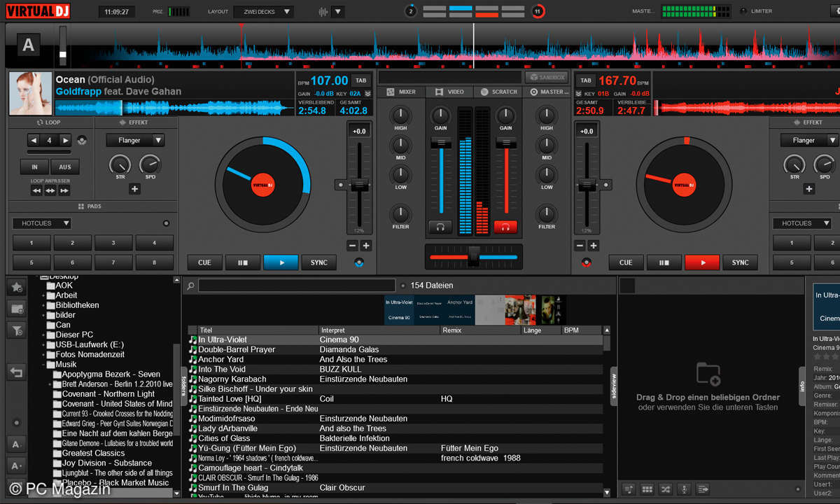Click the filter folder funnel icon
Image resolution: width=840 pixels, height=504 pixels.
17,330
